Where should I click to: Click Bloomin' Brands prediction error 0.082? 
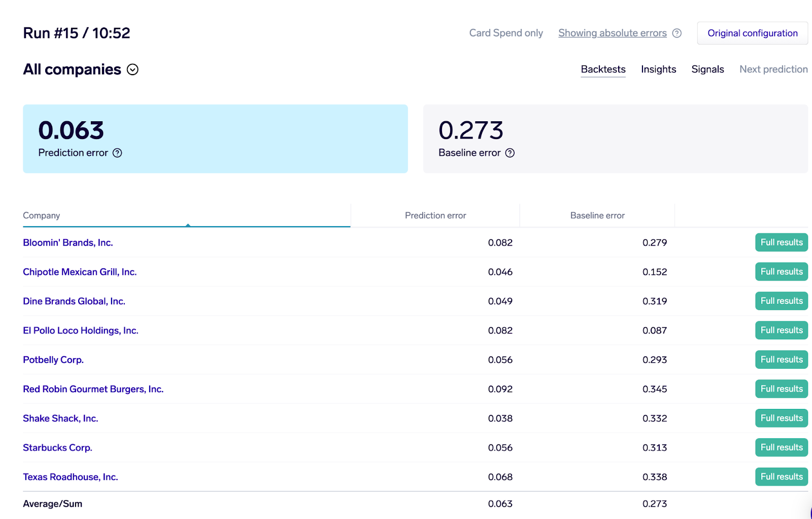click(500, 243)
